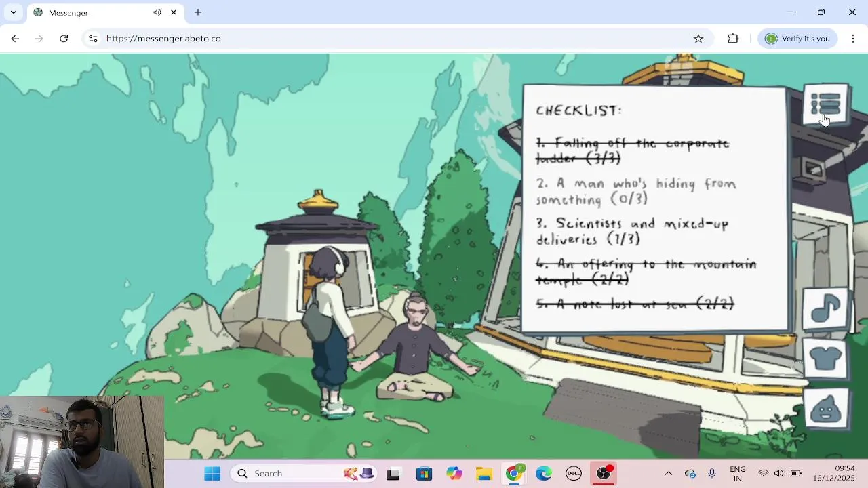This screenshot has height=488, width=868.
Task: Open the Dell app in taskbar
Action: (574, 473)
